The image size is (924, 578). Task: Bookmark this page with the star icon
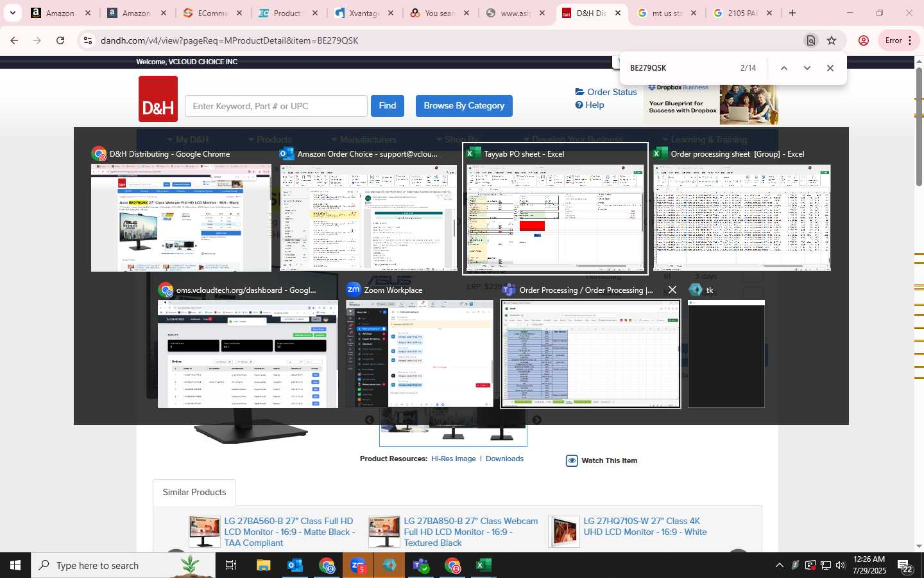click(x=832, y=40)
